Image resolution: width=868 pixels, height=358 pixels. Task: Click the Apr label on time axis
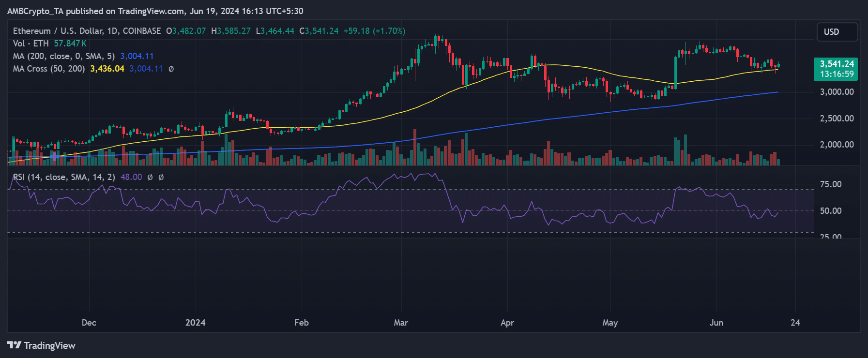click(x=507, y=323)
